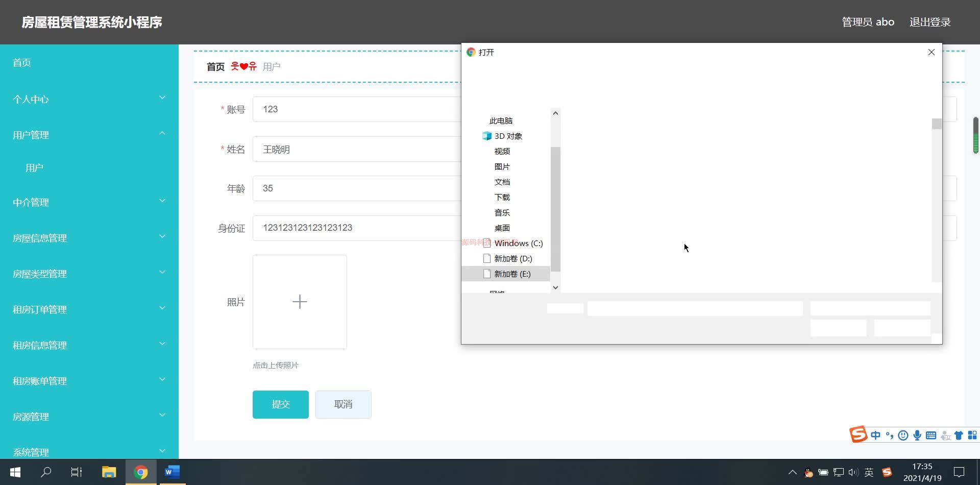Expand 系统管理 sidebar menu
This screenshot has width=980, height=485.
89,451
